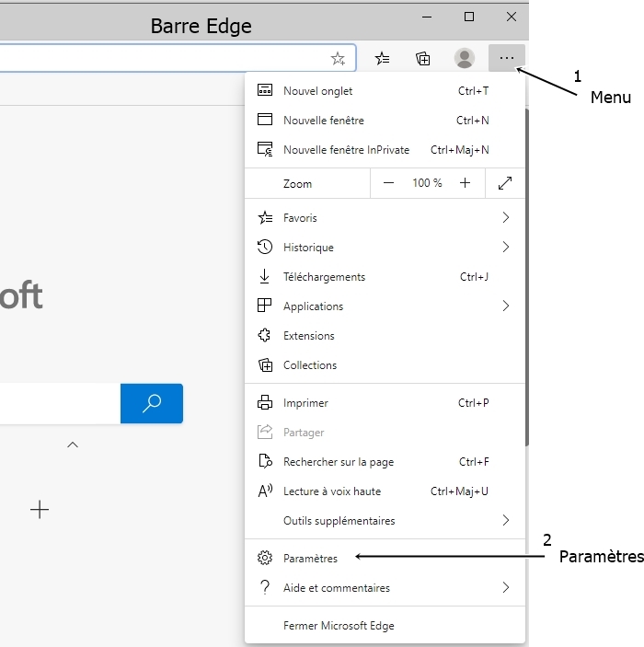Viewport: 644px width, 647px height.
Task: Click the menu vertical scrollbar
Action: [x=527, y=277]
